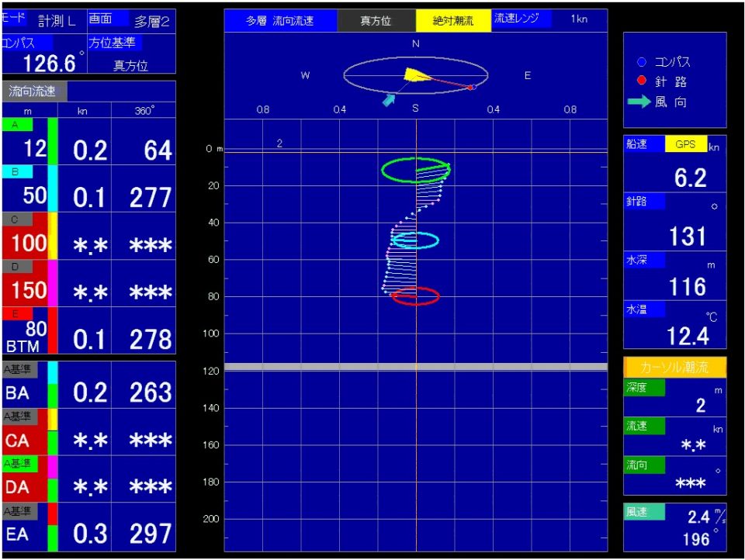Click BA direction value 263
The height and width of the screenshot is (560, 745).
150,392
